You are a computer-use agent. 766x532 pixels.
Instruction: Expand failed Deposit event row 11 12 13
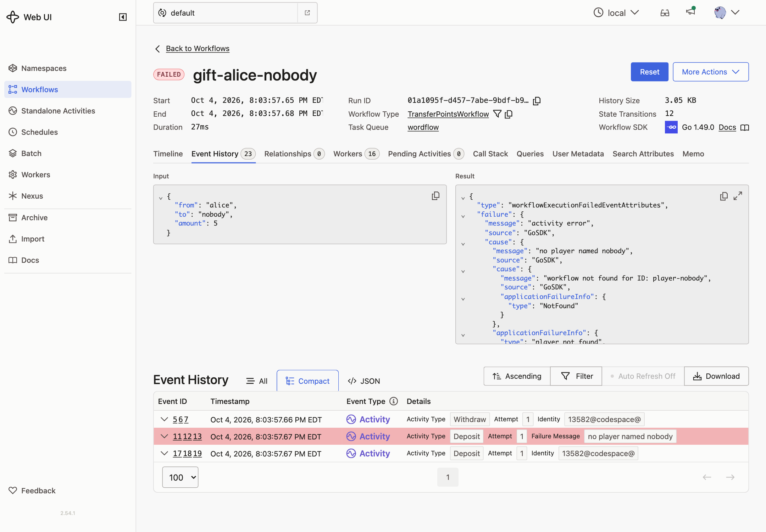coord(164,436)
